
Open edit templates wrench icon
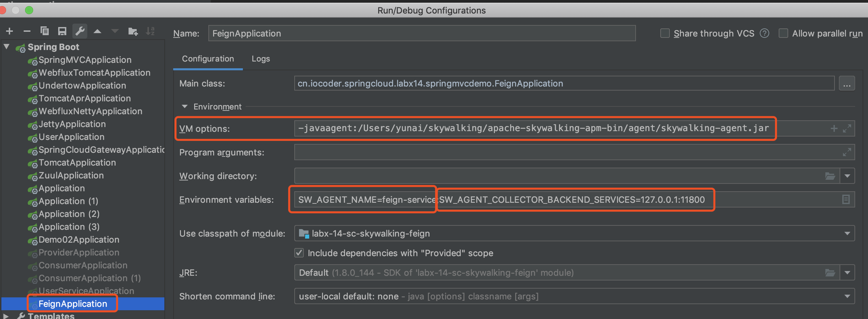[80, 31]
